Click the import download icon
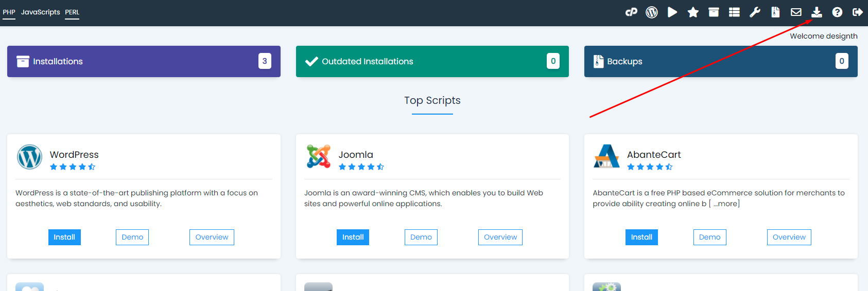The image size is (868, 291). 817,12
